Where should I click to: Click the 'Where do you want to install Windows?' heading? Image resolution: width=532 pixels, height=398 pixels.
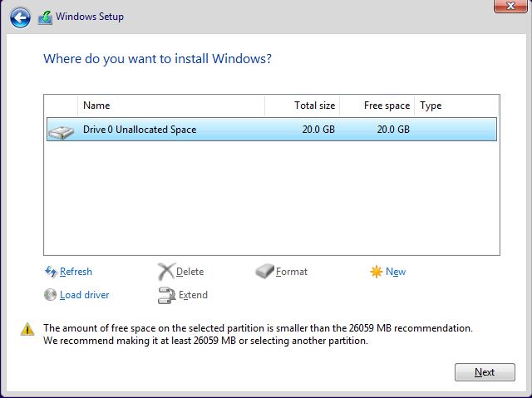[x=157, y=59]
